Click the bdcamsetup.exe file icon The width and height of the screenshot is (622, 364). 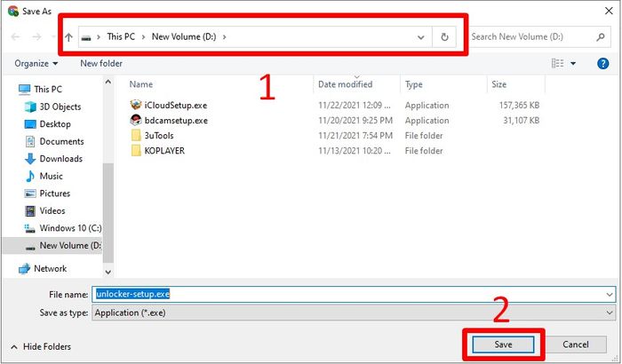pyautogui.click(x=136, y=120)
